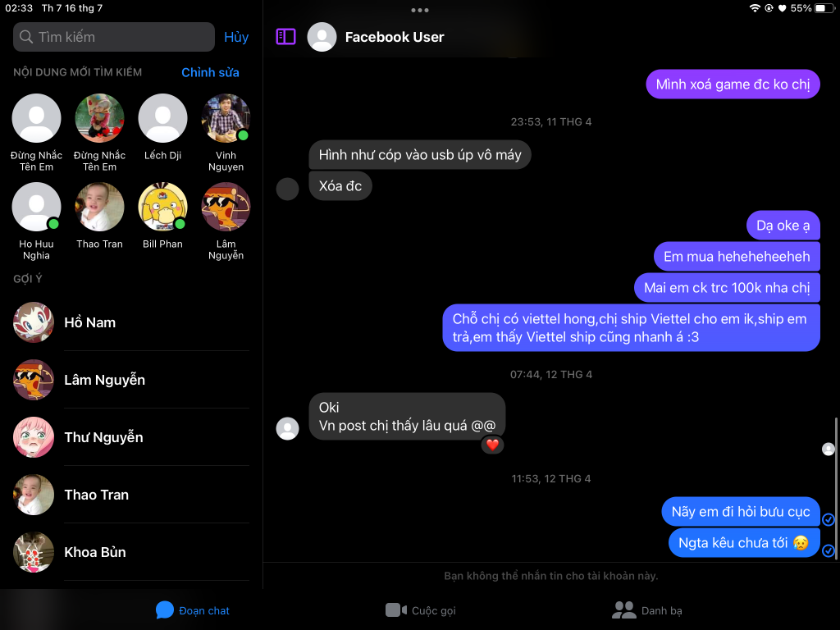This screenshot has width=840, height=630.
Task: Open chat with Hồ Nam suggestion
Action: pos(131,322)
